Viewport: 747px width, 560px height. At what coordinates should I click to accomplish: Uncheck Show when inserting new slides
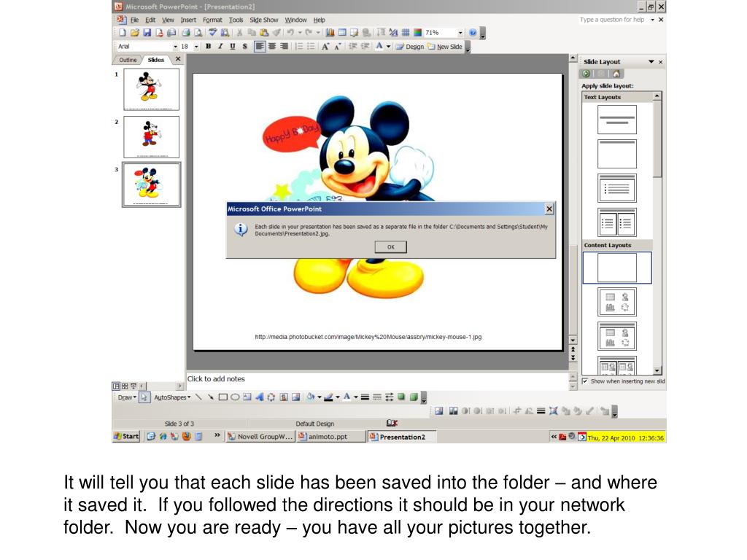[x=585, y=381]
